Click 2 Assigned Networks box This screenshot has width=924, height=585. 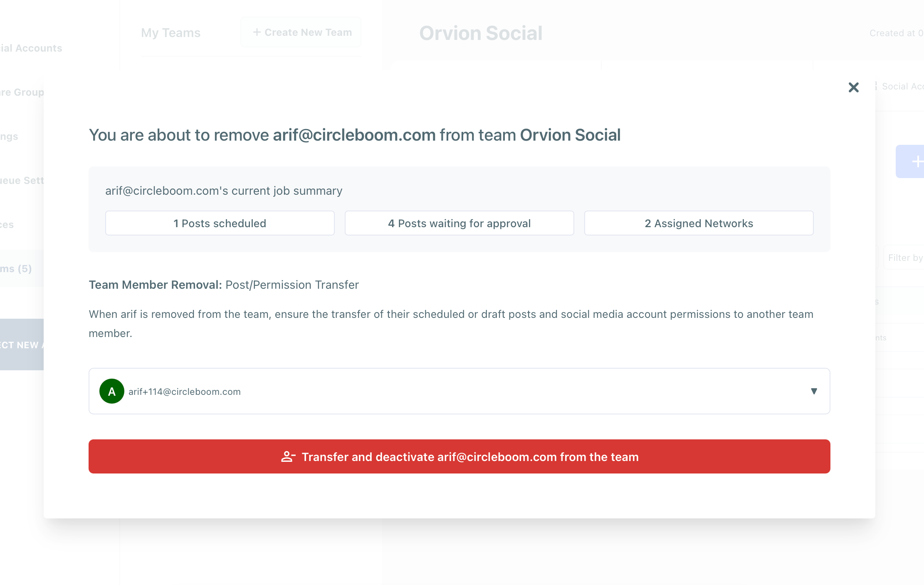click(699, 223)
